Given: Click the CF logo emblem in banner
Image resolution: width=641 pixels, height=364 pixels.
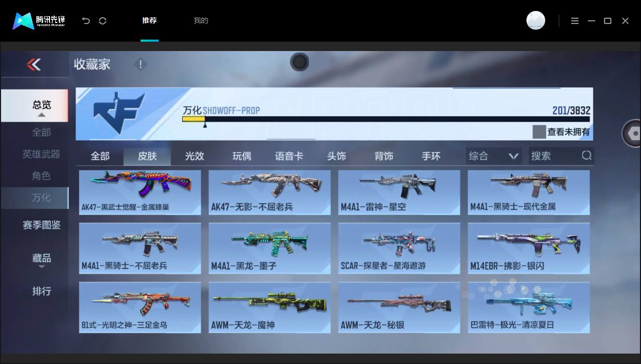Looking at the screenshot, I should point(119,112).
